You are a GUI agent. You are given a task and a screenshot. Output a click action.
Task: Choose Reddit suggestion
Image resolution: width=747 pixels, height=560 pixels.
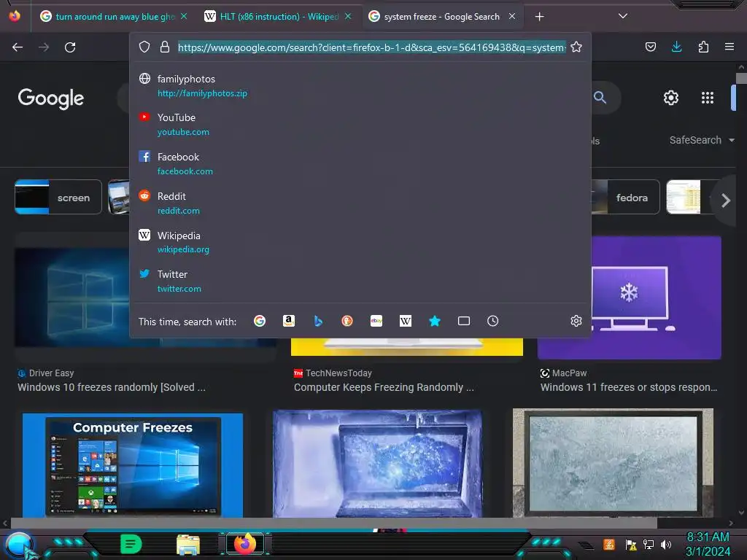coord(360,203)
